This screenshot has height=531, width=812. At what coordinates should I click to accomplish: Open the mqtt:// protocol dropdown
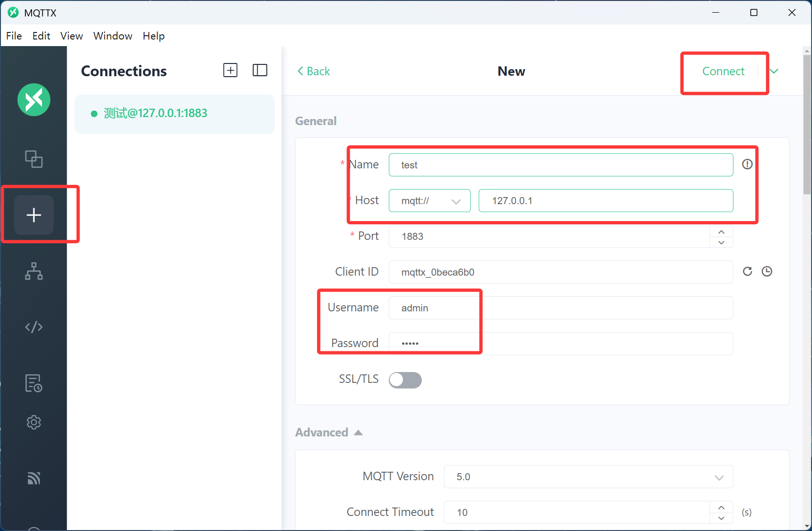pos(430,201)
